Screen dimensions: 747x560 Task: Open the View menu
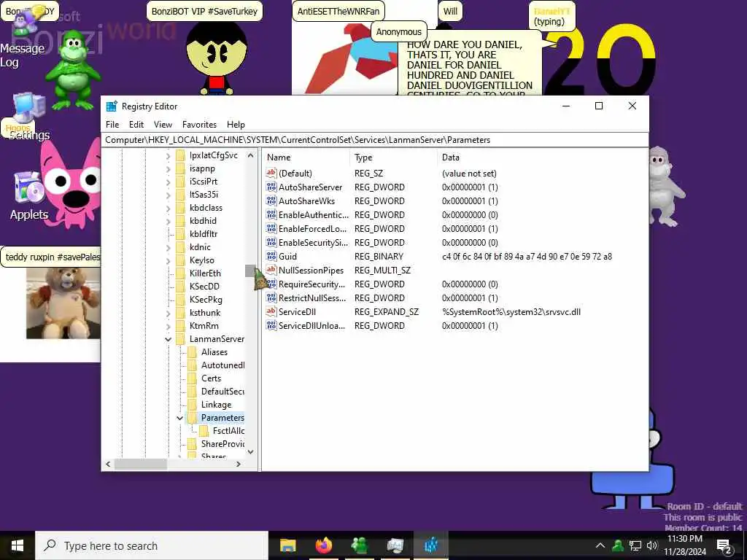pyautogui.click(x=163, y=124)
